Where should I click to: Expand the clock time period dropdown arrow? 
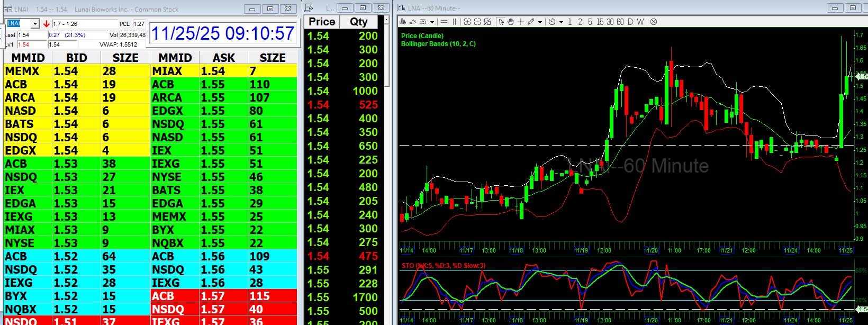[x=561, y=22]
